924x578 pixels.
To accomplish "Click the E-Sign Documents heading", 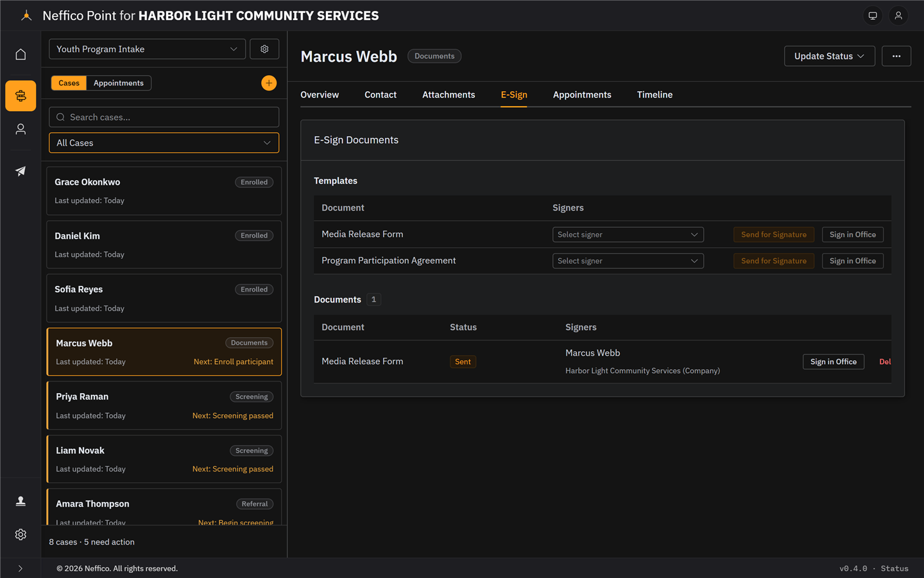I will (356, 140).
